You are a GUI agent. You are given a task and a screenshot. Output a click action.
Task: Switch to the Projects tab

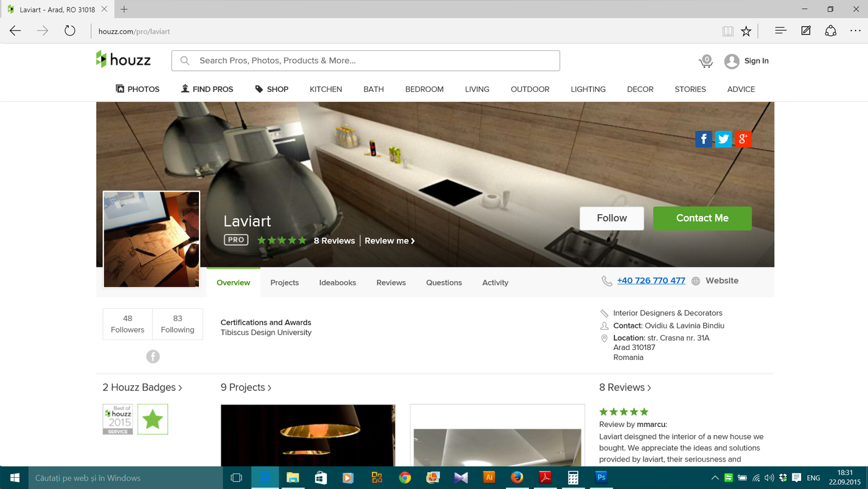coord(285,282)
